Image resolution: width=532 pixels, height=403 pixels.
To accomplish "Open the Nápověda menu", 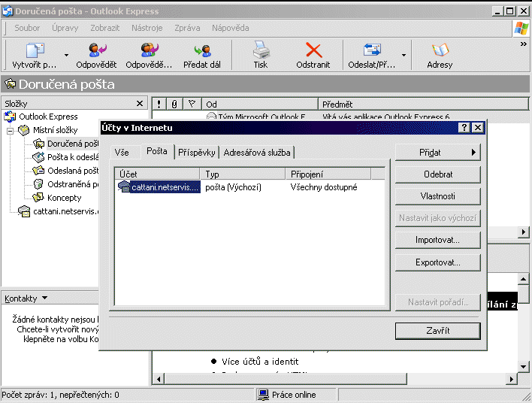I will (231, 28).
